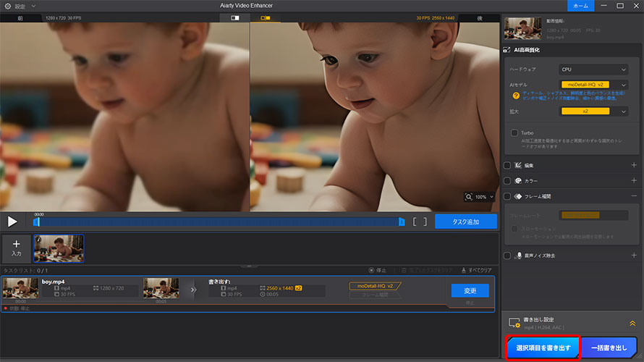Open the ハードウェア CPU dropdown
The height and width of the screenshot is (362, 644).
click(x=593, y=70)
